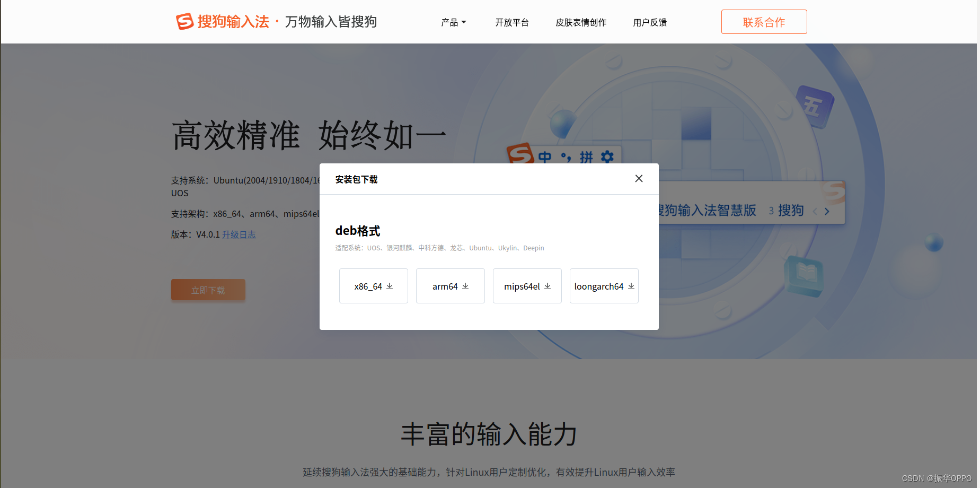Screen dimensions: 980x488
Task: Click the next candidate page arrow
Action: [x=827, y=211]
